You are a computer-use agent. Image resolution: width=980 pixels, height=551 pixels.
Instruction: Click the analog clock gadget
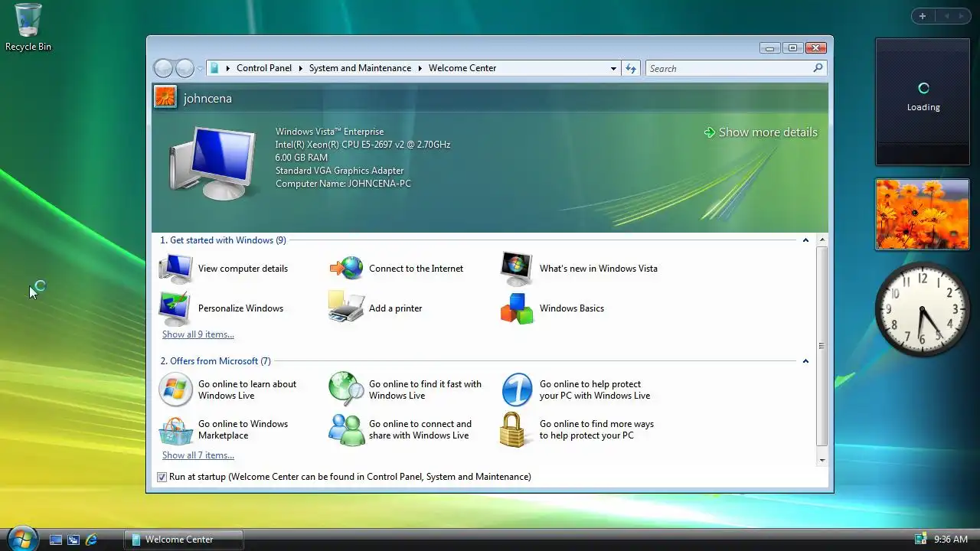(x=923, y=309)
